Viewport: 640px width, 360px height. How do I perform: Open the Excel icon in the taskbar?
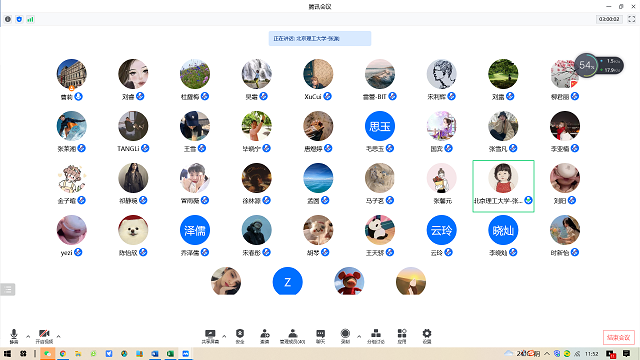(x=170, y=353)
